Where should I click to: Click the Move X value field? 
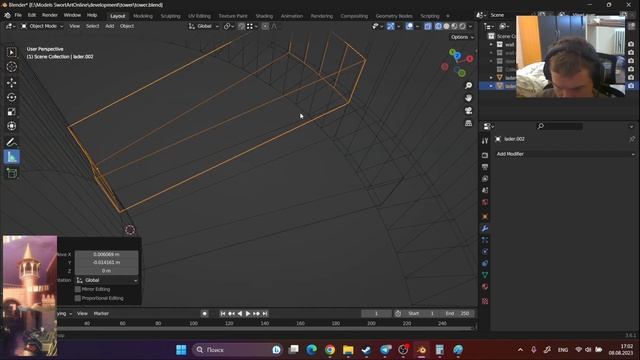pos(107,254)
